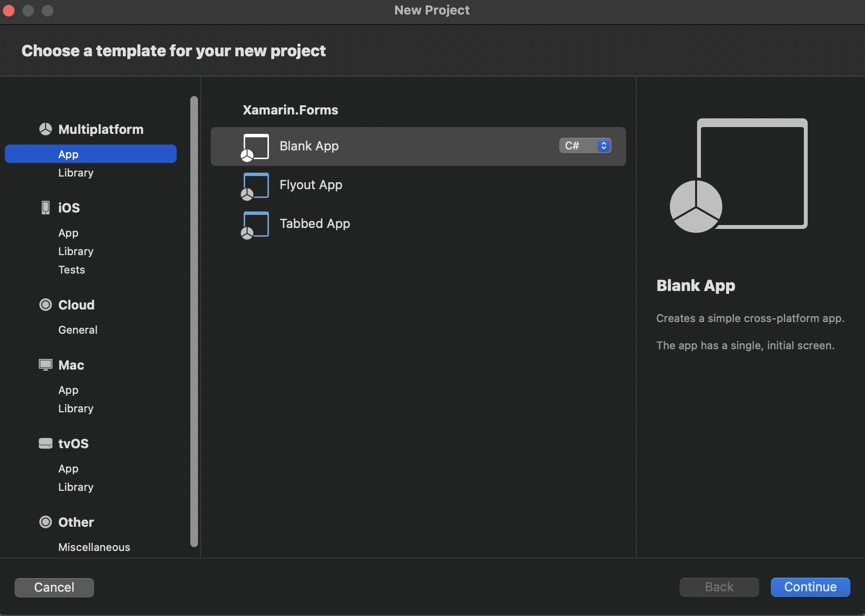Select App under tvOS
The image size is (865, 616).
(68, 469)
